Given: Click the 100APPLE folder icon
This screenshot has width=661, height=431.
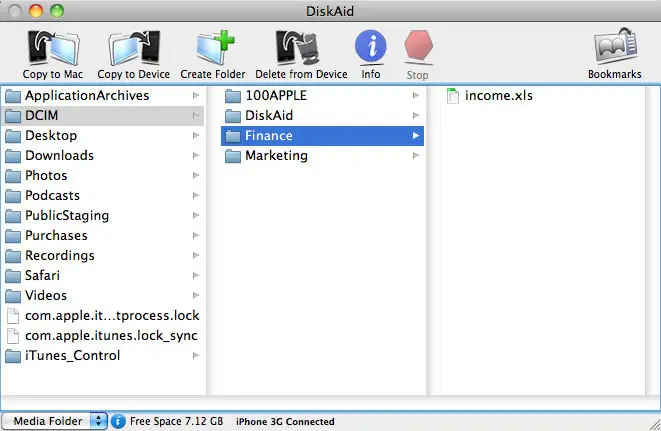Looking at the screenshot, I should [x=233, y=96].
